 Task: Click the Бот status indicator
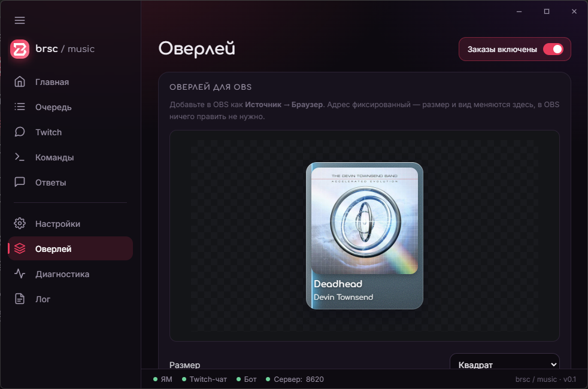tap(246, 379)
